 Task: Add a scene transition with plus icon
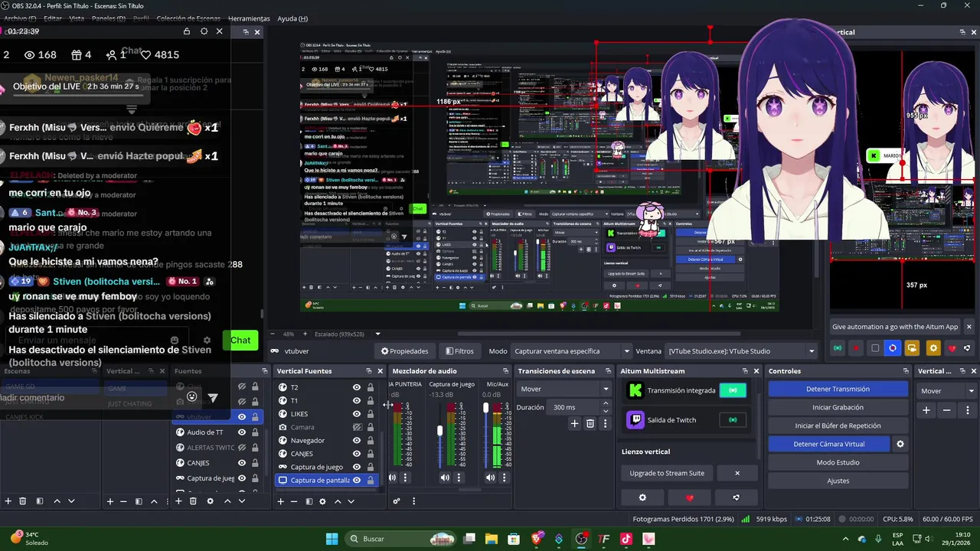[575, 423]
